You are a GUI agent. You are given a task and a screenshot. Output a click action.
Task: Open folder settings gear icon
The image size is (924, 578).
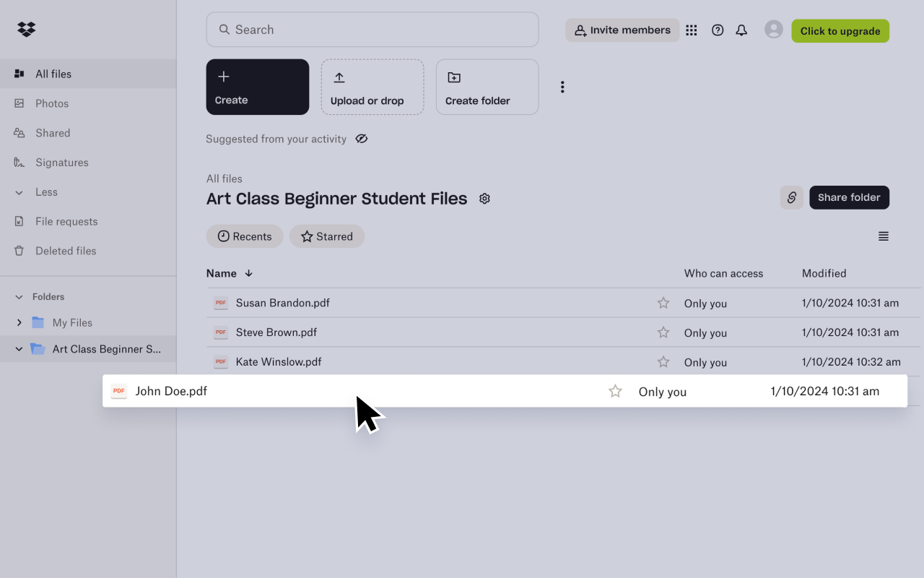pyautogui.click(x=485, y=199)
